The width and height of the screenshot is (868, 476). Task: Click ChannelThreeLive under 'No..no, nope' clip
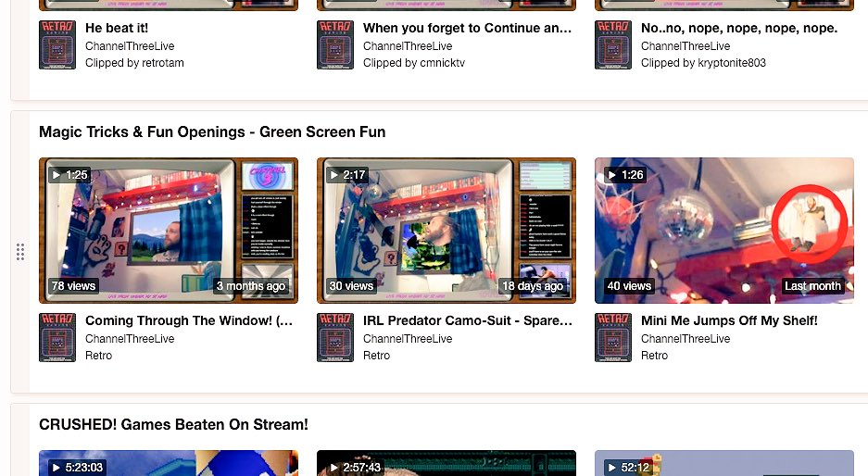click(x=686, y=46)
